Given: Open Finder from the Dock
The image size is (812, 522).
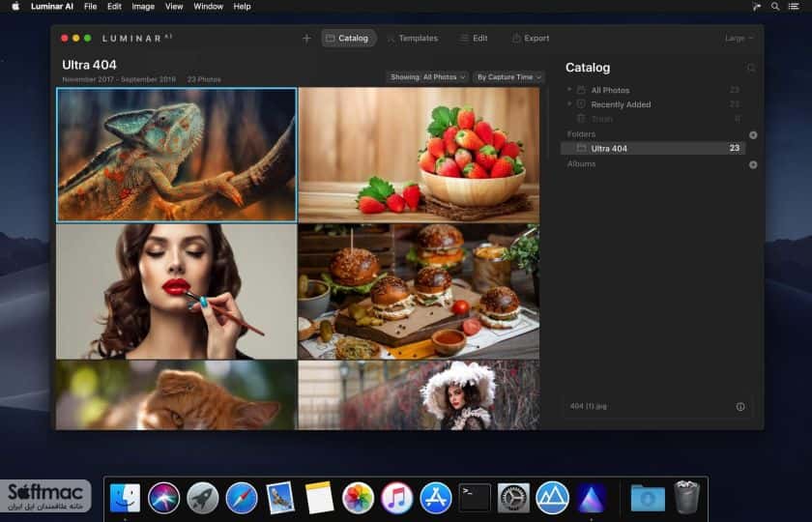Looking at the screenshot, I should point(125,498).
